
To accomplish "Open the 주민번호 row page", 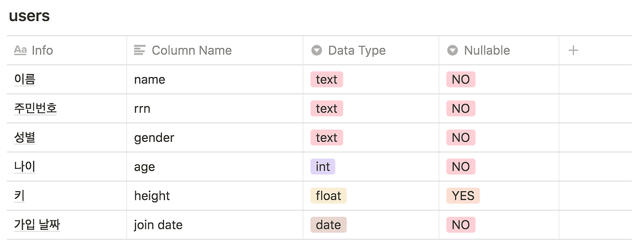I will [x=35, y=109].
